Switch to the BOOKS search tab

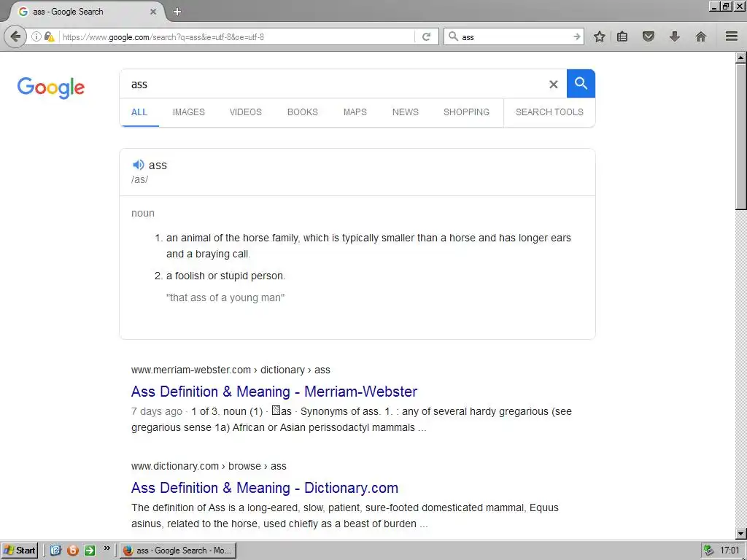tap(303, 112)
